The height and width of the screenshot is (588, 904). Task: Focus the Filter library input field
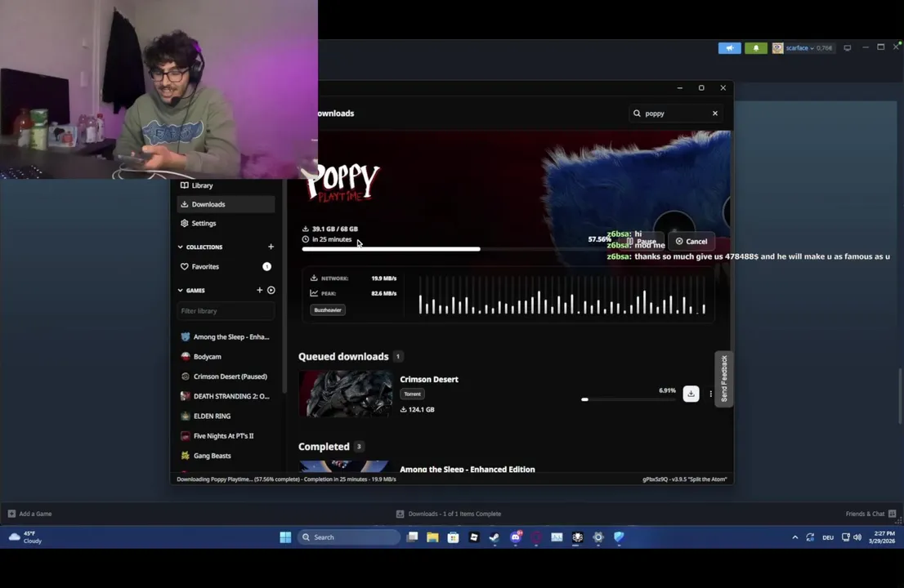click(x=226, y=311)
